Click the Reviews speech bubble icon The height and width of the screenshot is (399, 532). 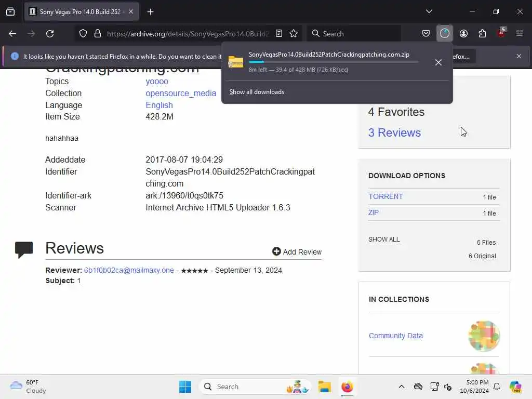click(24, 250)
